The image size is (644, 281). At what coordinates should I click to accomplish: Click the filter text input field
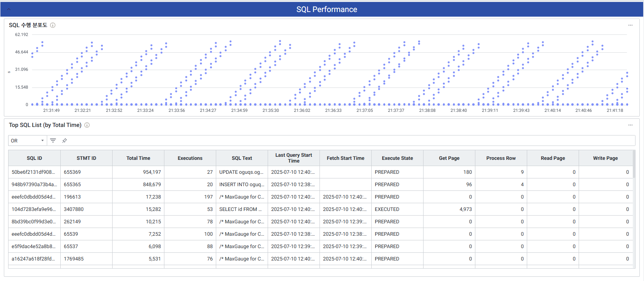tap(348, 140)
